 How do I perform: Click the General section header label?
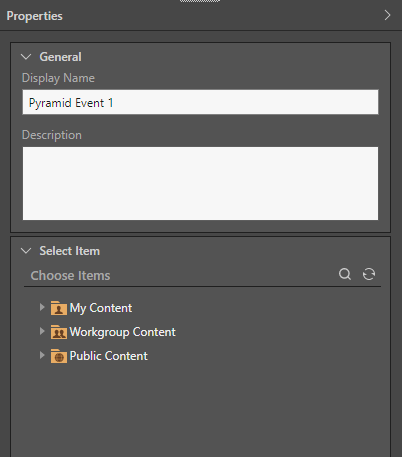[60, 57]
